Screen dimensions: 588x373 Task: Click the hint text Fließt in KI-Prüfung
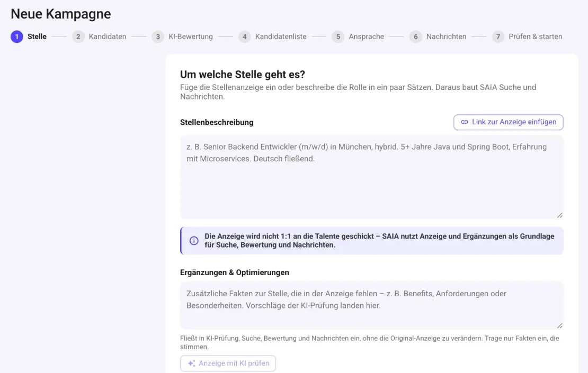coord(369,343)
